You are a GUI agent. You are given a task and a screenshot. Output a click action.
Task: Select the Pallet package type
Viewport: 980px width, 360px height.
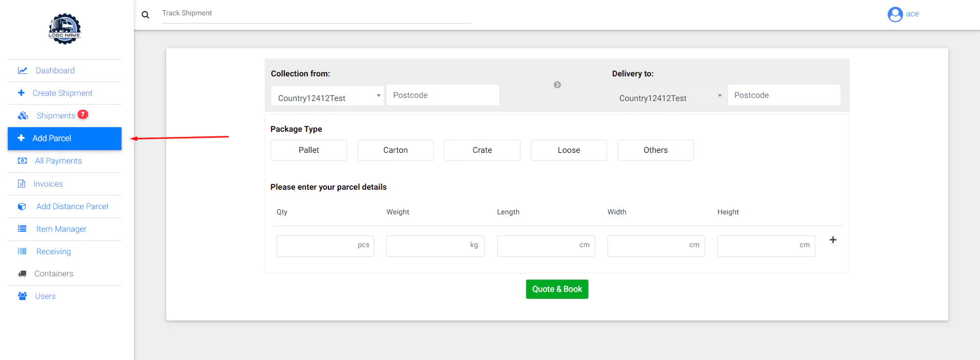pos(309,150)
